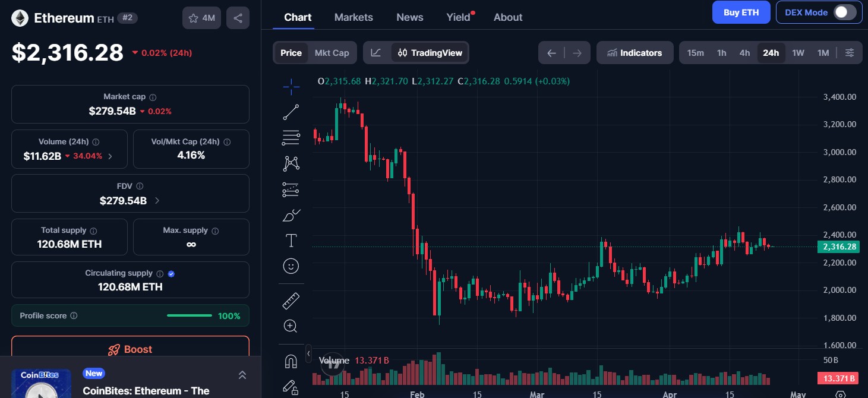Open the Indicators panel
Screen dimensions: 868x398
coord(635,52)
